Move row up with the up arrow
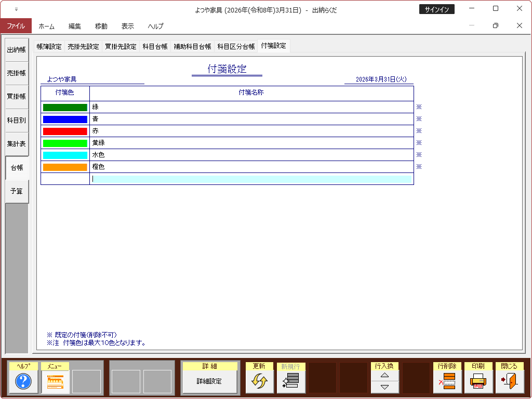This screenshot has height=399, width=532. 385,375
